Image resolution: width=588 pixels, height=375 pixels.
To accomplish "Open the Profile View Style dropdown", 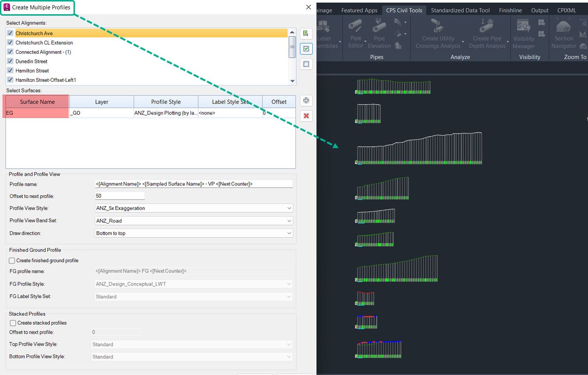I will [x=289, y=208].
